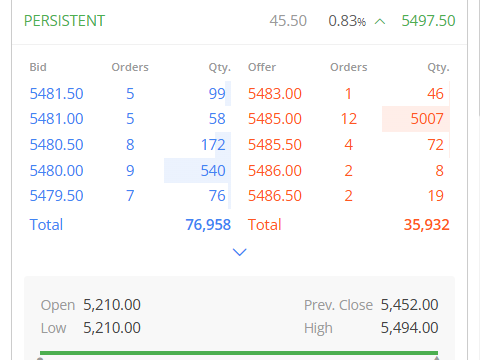The width and height of the screenshot is (480, 360).
Task: Click bid quantity 99
Action: (x=217, y=94)
